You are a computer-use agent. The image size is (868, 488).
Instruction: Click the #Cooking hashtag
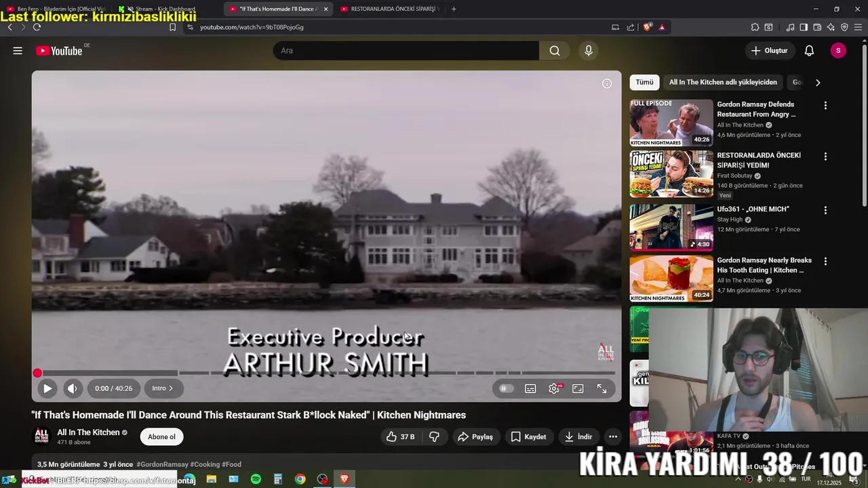click(x=205, y=464)
